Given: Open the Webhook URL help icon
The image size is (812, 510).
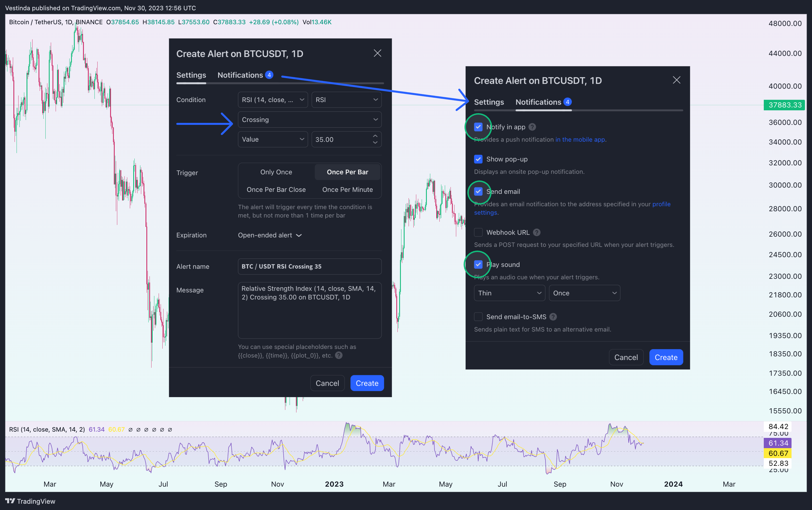Looking at the screenshot, I should point(536,232).
